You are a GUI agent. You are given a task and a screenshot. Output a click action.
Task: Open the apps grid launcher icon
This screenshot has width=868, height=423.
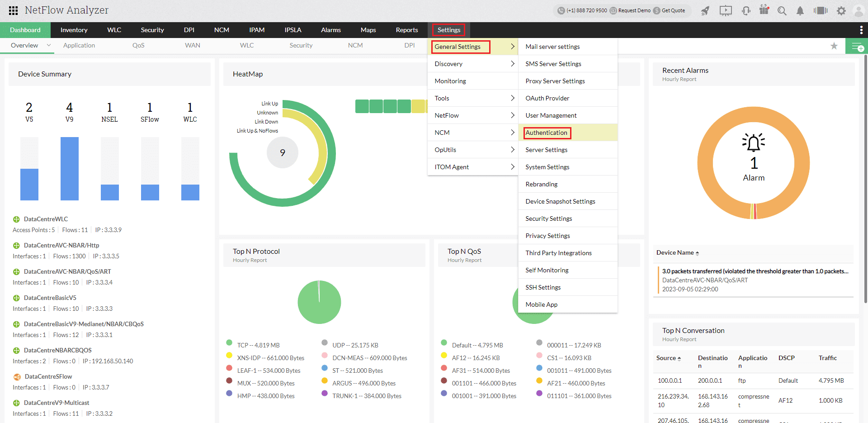[13, 10]
